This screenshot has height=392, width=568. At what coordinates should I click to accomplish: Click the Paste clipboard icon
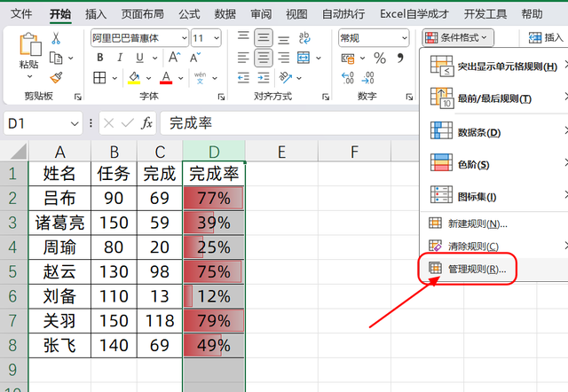pyautogui.click(x=29, y=44)
